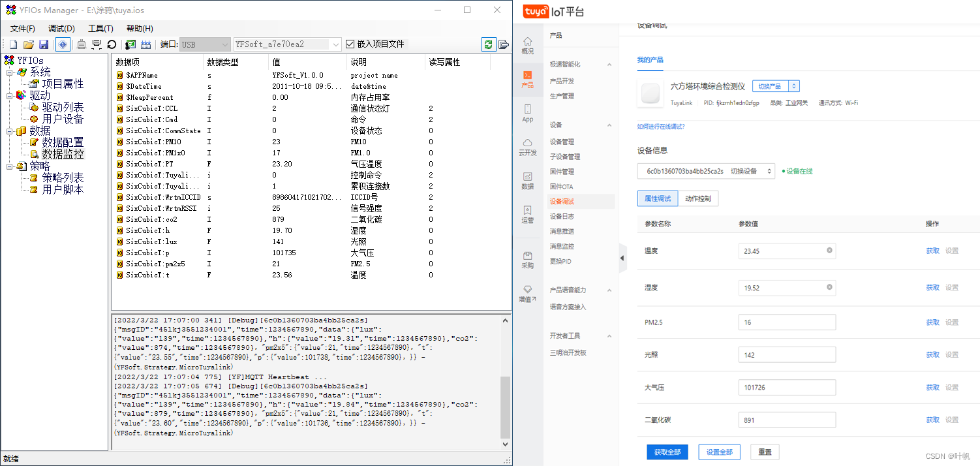Screen dimensions: 980x466
Task: Open the 帮助(H) menu
Action: [140, 29]
